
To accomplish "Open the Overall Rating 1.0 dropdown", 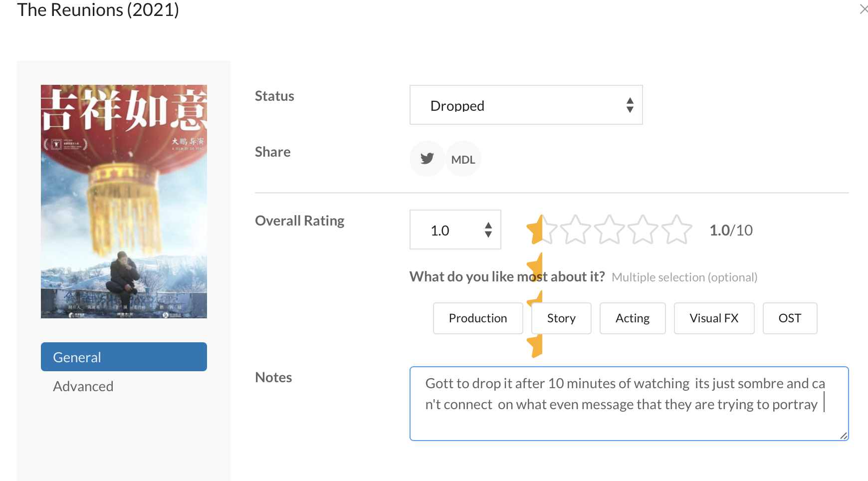I will [455, 230].
